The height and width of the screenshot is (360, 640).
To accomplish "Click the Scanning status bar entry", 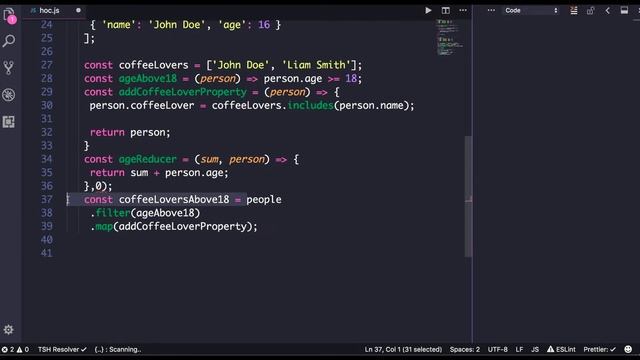I will [x=118, y=349].
